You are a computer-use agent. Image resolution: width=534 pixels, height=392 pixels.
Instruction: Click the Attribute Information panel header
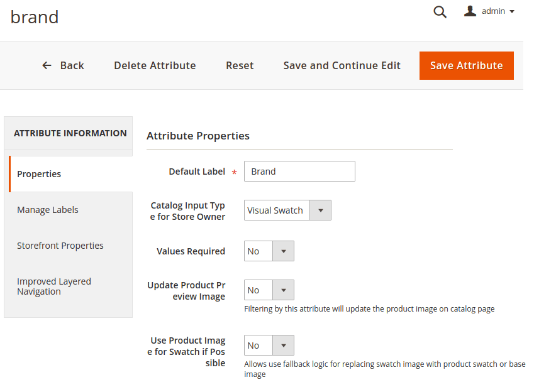[x=70, y=133]
